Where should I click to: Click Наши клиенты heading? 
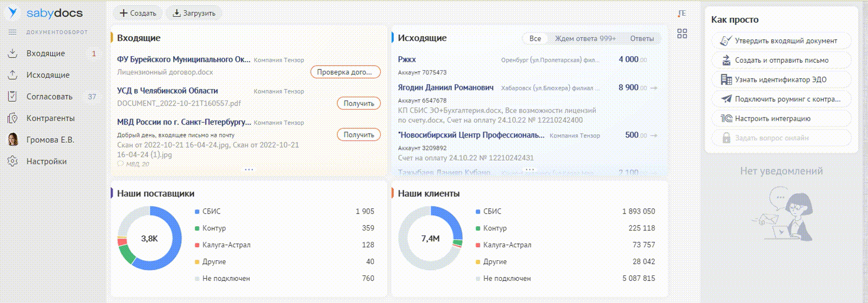429,194
